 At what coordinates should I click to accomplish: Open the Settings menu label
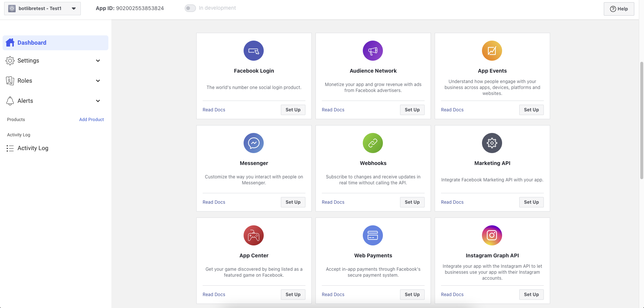coord(28,61)
